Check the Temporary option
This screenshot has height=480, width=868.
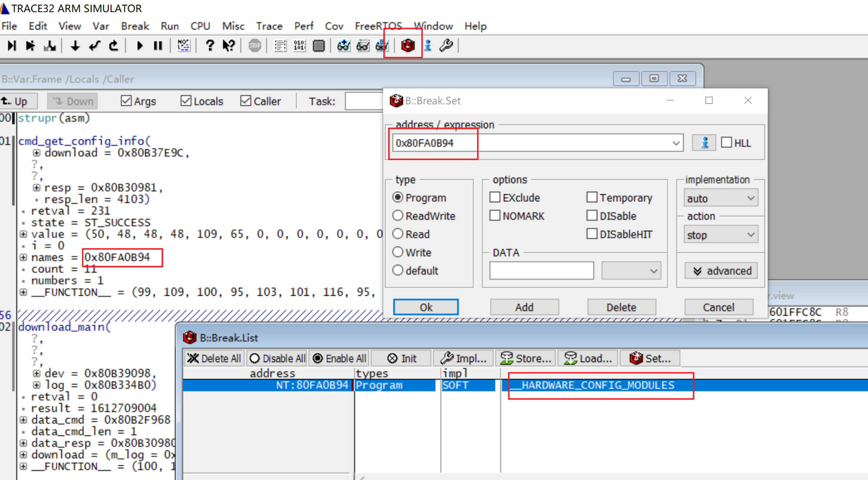(592, 197)
